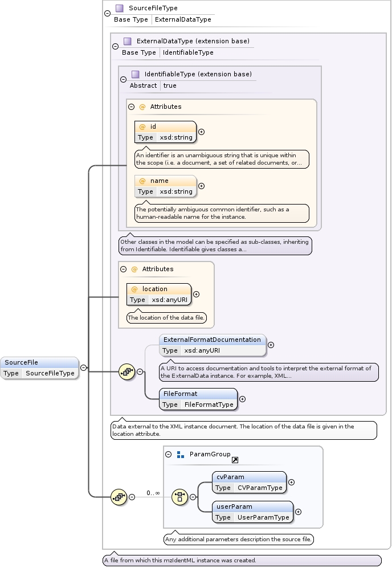
Task: Collapse the SourceFileType container
Action: pyautogui.click(x=108, y=14)
